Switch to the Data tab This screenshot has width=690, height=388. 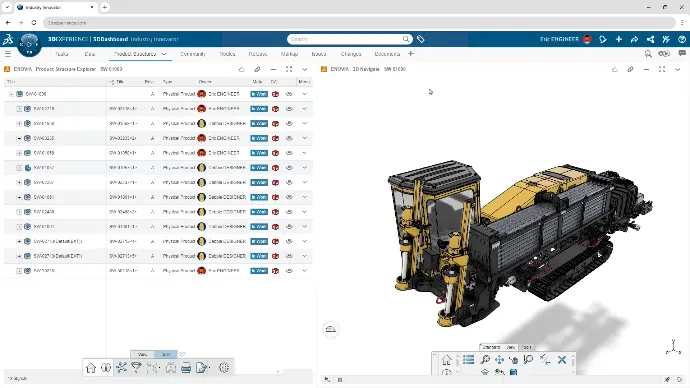90,54
